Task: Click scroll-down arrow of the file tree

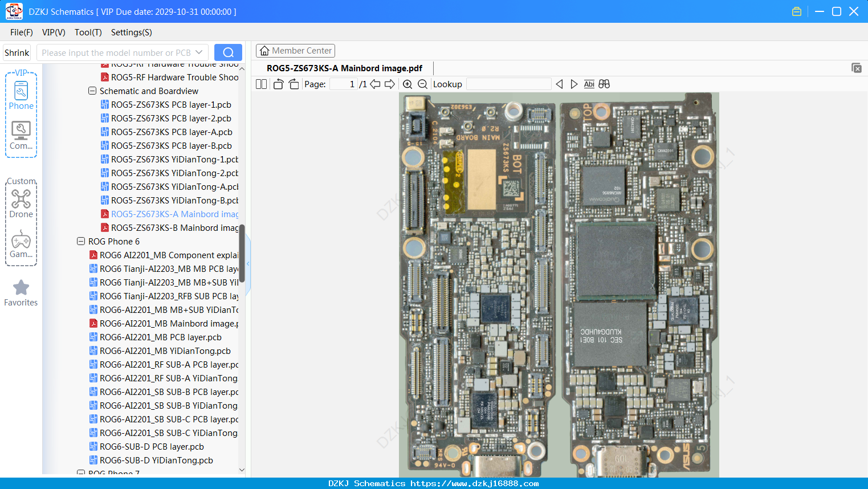Action: tap(242, 470)
